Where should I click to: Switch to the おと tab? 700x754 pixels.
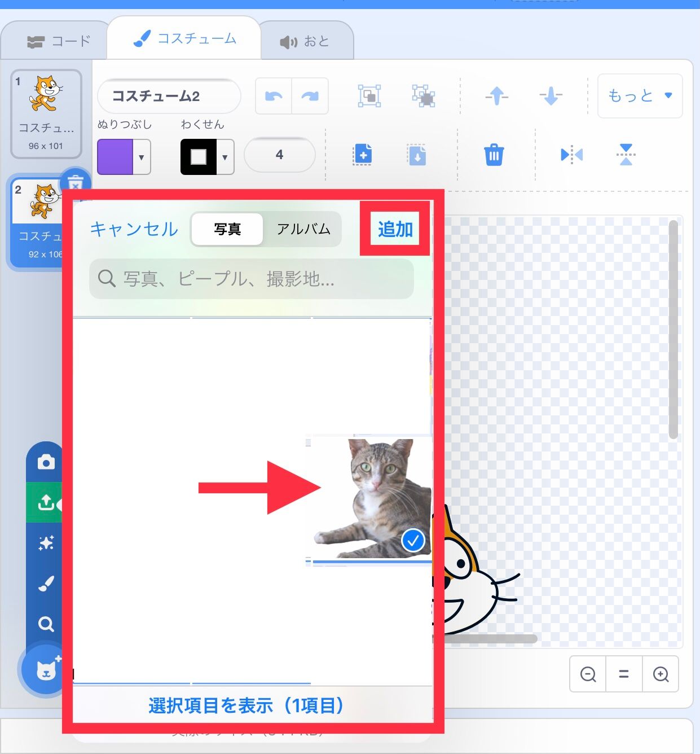click(x=305, y=40)
